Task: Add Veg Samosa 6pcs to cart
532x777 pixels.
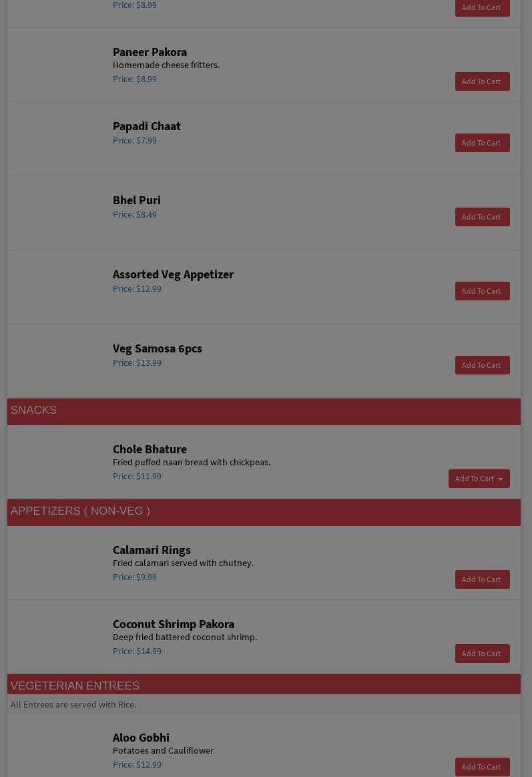Action: (x=482, y=365)
